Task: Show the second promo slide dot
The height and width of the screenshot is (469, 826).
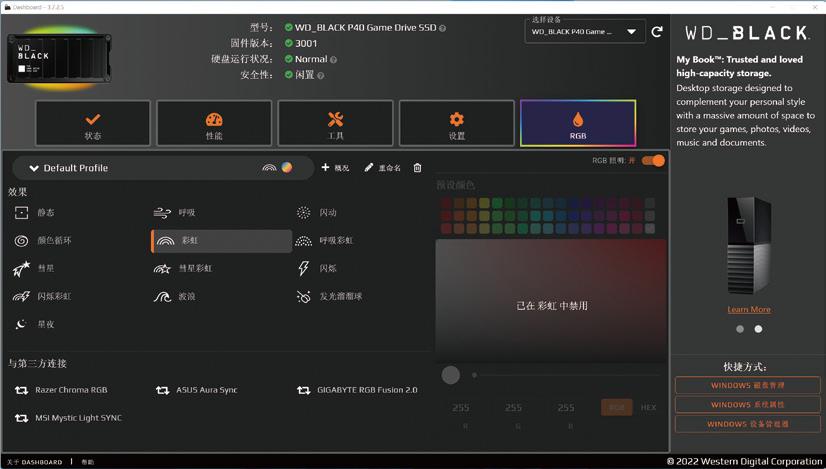Action: (758, 329)
